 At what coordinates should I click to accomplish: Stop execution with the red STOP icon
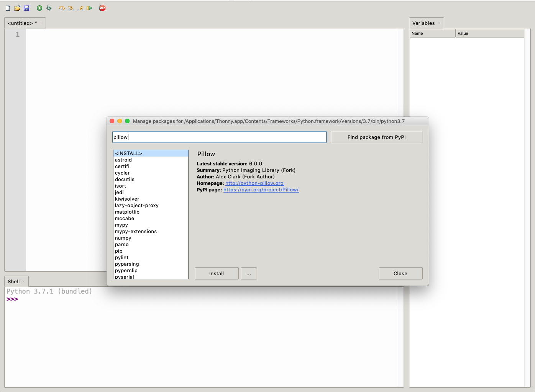[x=102, y=8]
